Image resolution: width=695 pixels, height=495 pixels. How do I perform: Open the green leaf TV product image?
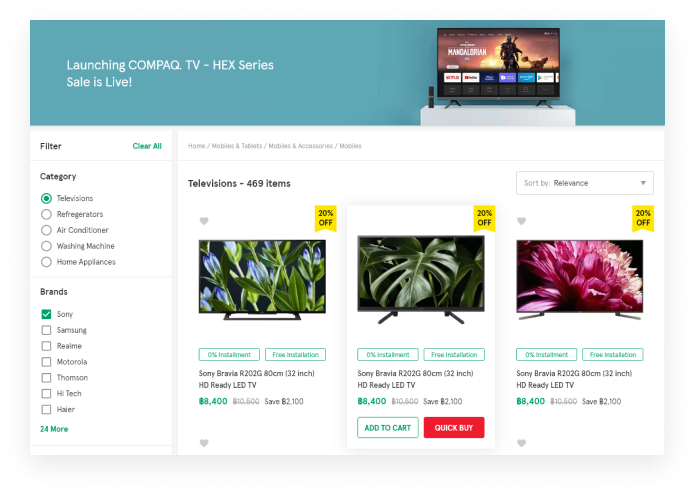421,279
